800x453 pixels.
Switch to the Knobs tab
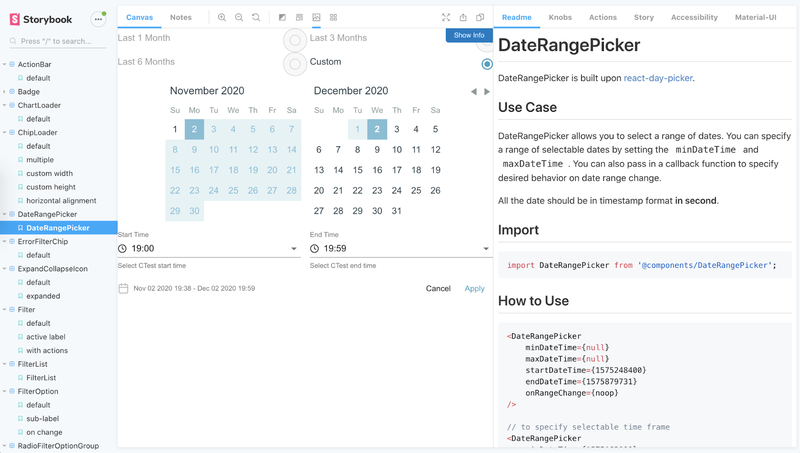pos(560,17)
